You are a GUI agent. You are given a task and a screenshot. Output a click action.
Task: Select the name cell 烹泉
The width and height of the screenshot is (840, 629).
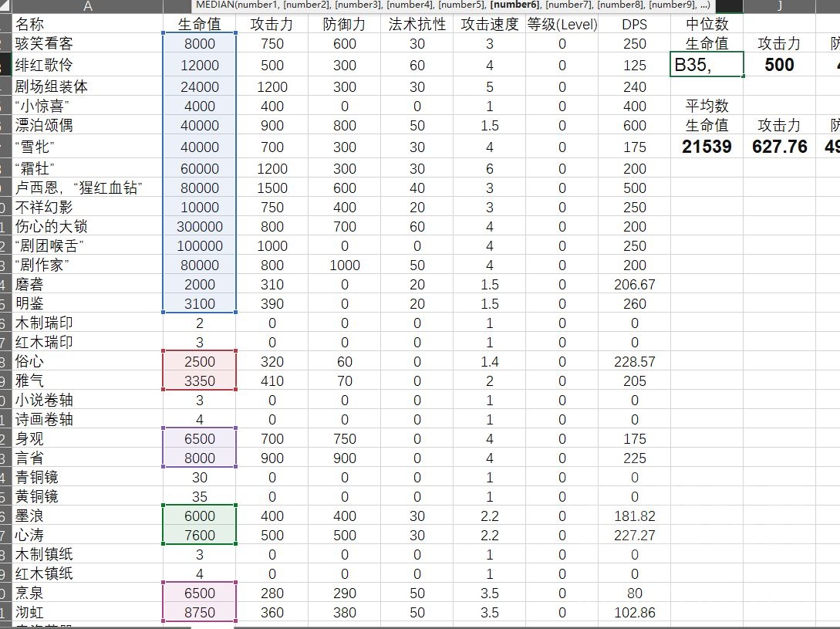88,593
